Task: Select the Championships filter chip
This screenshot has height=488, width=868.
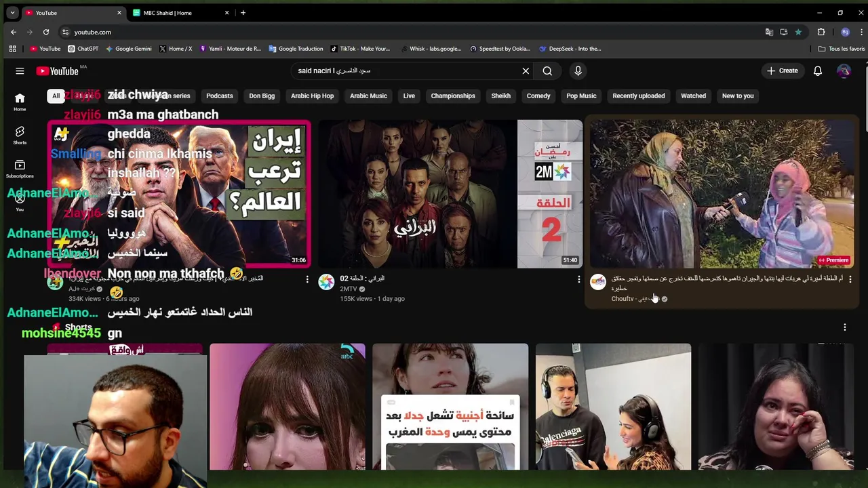Action: 453,96
